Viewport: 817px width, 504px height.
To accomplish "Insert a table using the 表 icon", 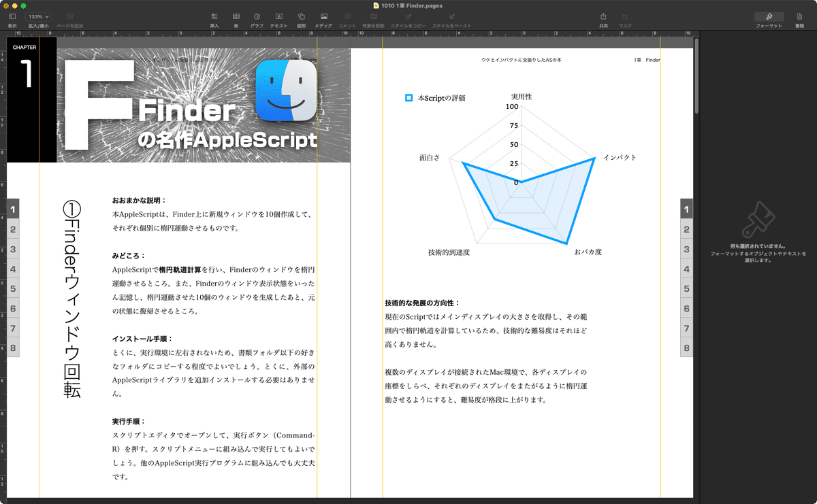I will (x=236, y=18).
